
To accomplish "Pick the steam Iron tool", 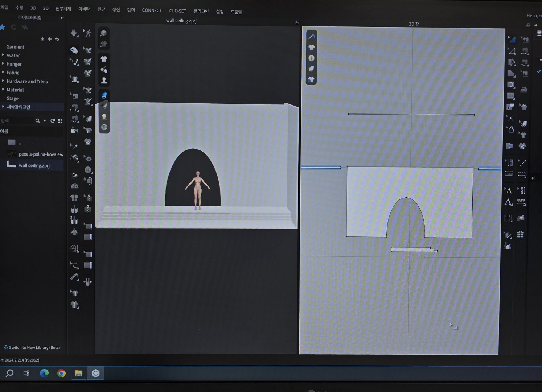I will click(523, 89).
